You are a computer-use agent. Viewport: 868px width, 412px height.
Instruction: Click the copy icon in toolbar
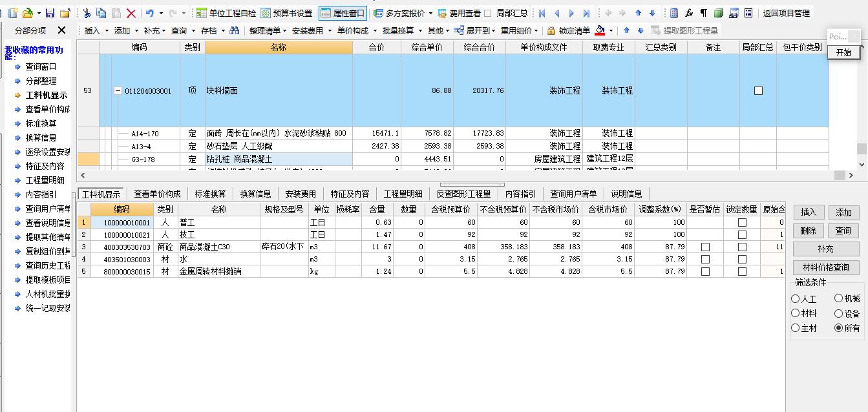101,13
